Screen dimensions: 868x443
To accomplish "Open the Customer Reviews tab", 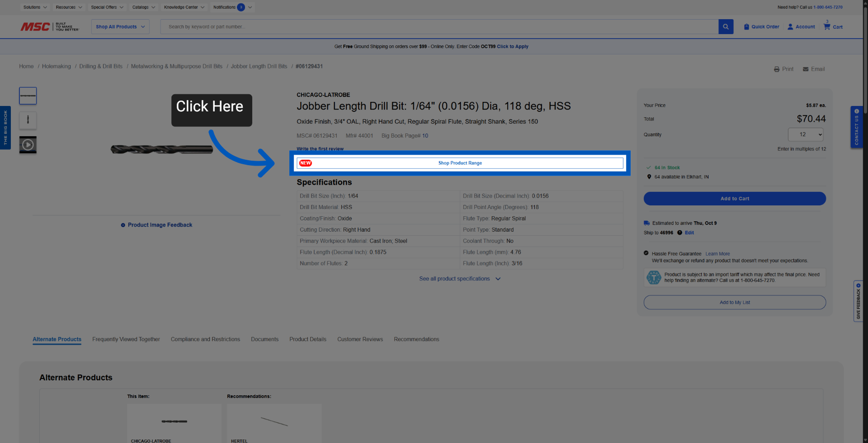I will pyautogui.click(x=360, y=339).
